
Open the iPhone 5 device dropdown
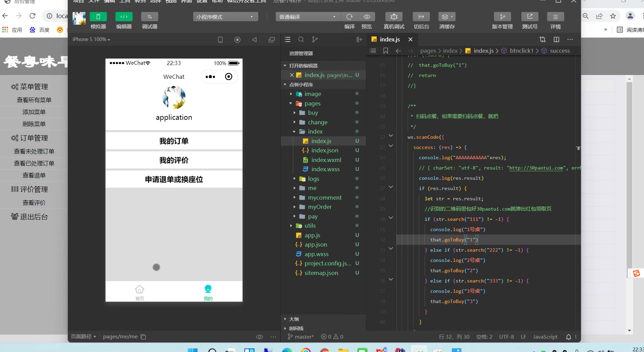pos(91,40)
